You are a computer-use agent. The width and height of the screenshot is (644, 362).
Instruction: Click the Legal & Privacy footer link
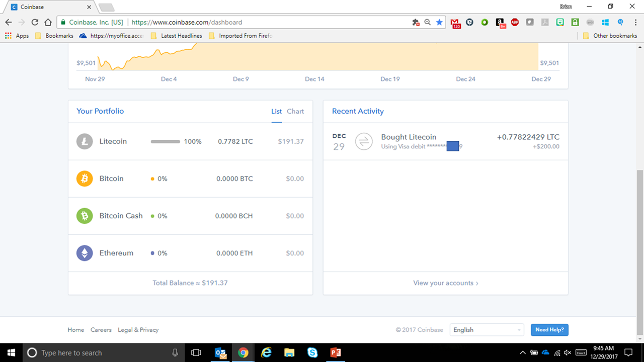[138, 330]
